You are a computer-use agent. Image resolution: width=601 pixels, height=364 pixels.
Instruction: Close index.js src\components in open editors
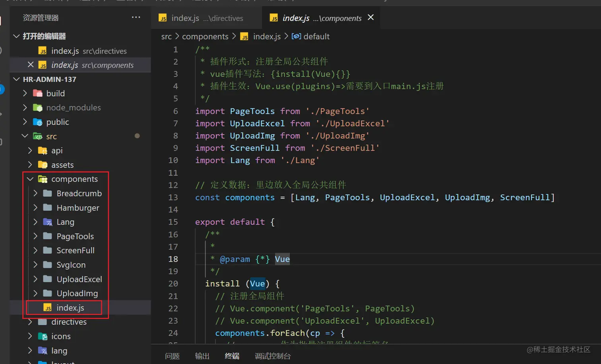click(x=31, y=65)
